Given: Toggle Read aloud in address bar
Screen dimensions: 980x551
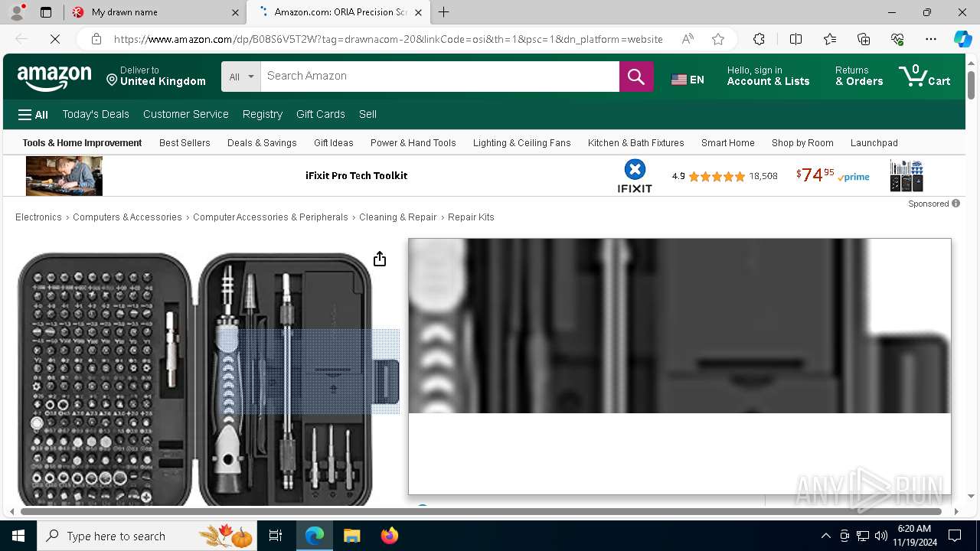Looking at the screenshot, I should pyautogui.click(x=688, y=39).
